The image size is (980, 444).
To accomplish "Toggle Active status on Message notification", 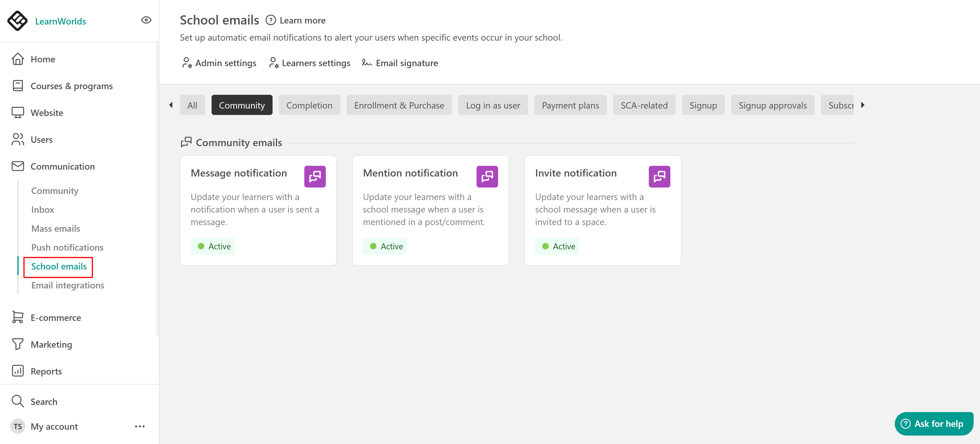I will [x=213, y=246].
